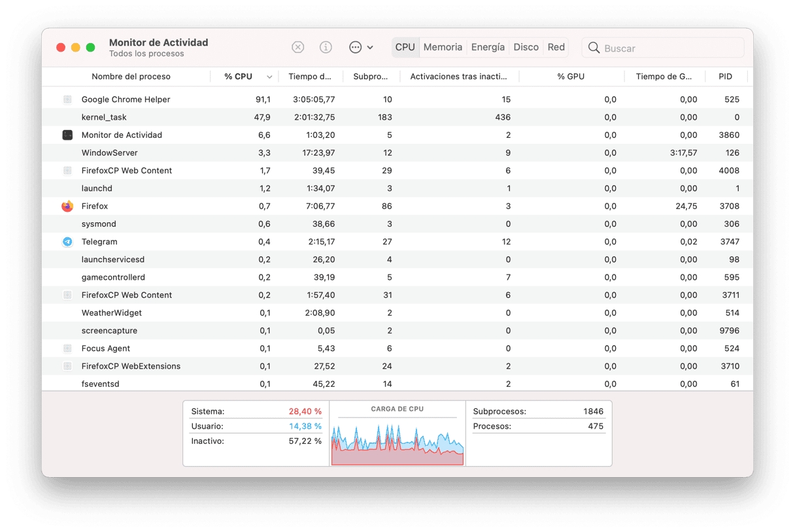Switch to the Memoria tab
Screen dimensions: 795x532
(443, 47)
